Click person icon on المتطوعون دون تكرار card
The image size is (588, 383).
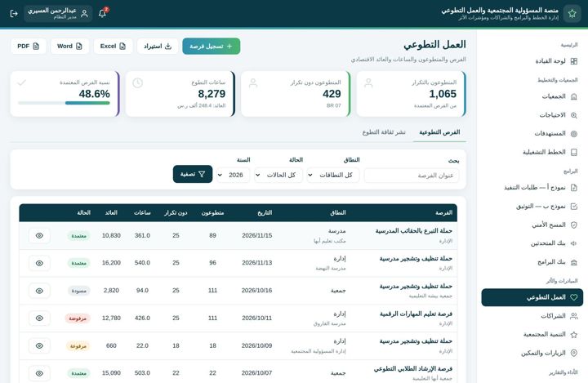(253, 83)
